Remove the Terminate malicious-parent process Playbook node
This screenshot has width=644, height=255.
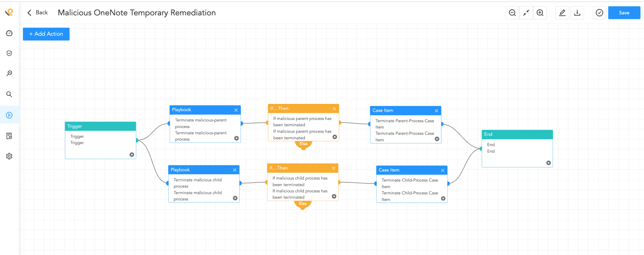[x=236, y=110]
